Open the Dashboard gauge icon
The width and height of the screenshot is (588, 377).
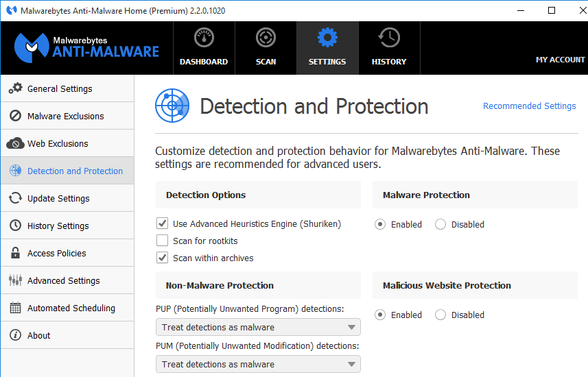tap(204, 38)
